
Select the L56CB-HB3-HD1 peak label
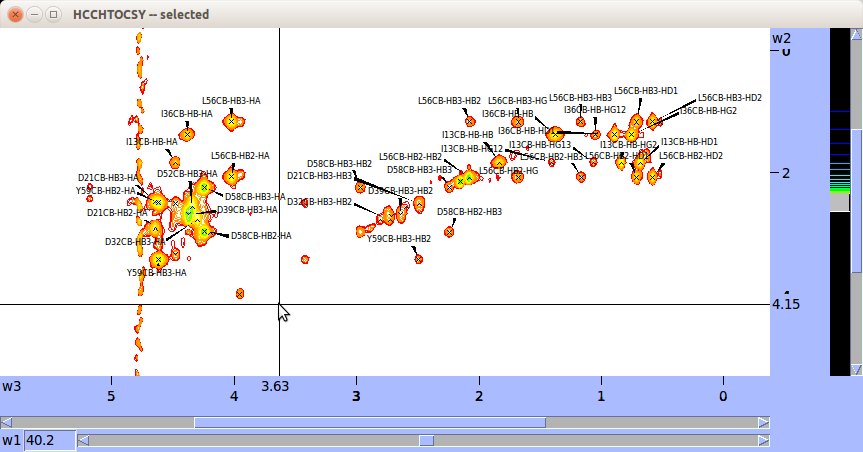645,91
